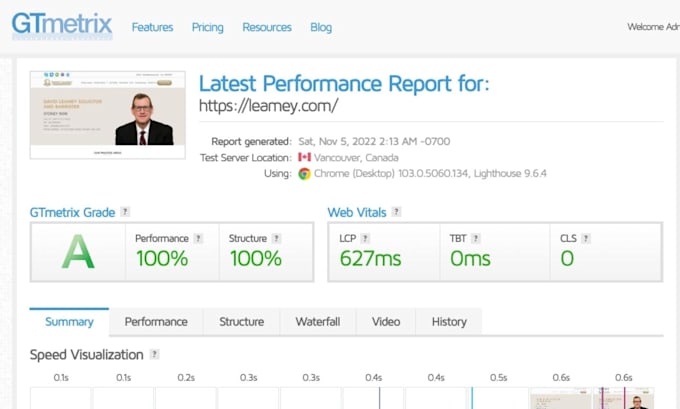Open the Pricing page
Viewport: 680px width, 409px height.
[208, 27]
